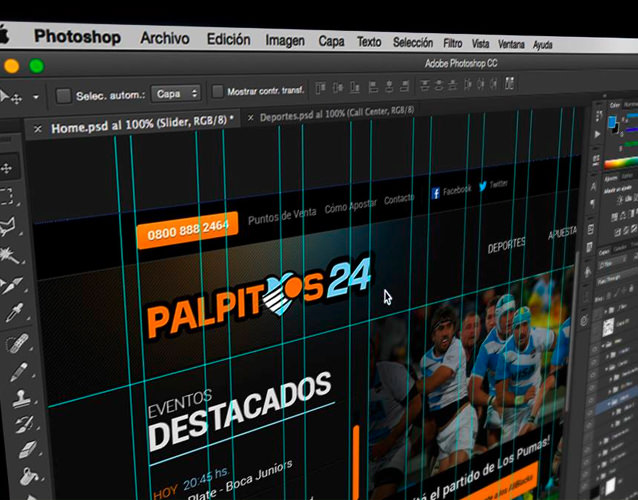
Task: Close the Home.psd document tab
Action: point(38,128)
